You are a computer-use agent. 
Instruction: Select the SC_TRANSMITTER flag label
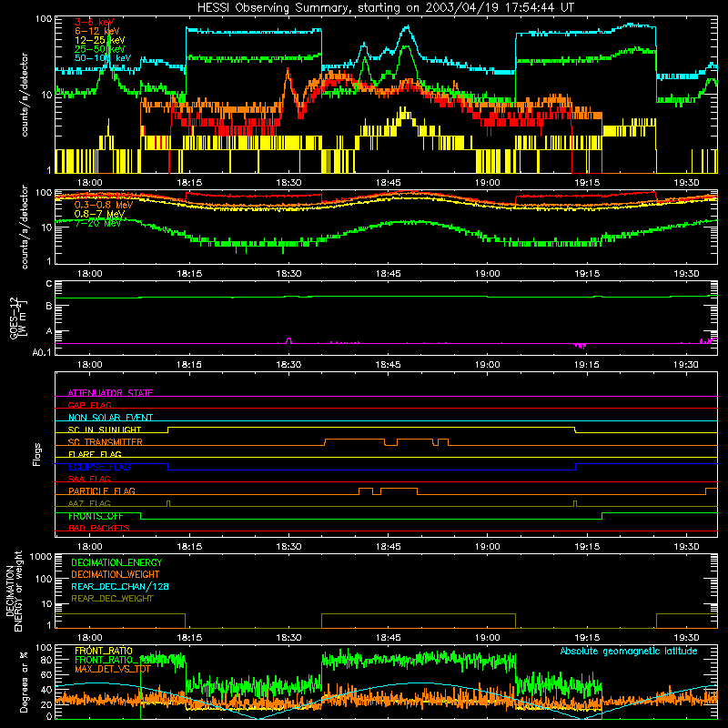106,442
